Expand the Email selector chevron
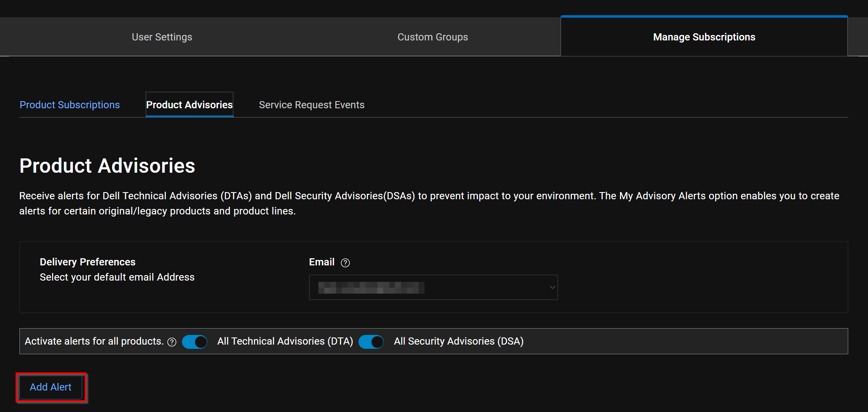The width and height of the screenshot is (868, 412). [x=552, y=287]
